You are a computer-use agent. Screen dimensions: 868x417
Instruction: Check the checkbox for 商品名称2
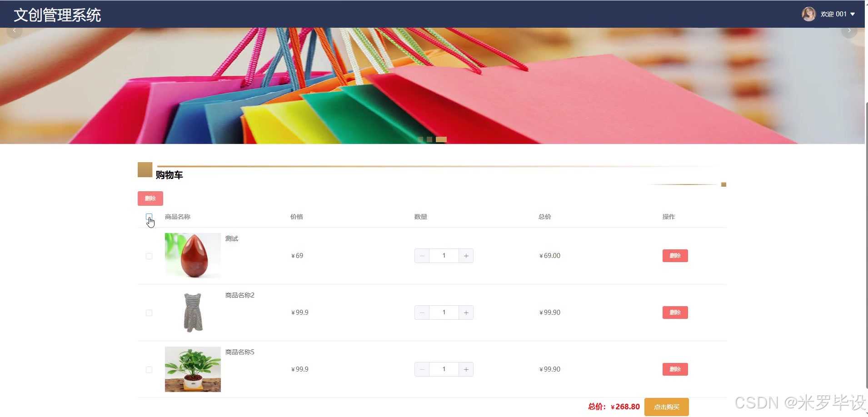point(149,313)
